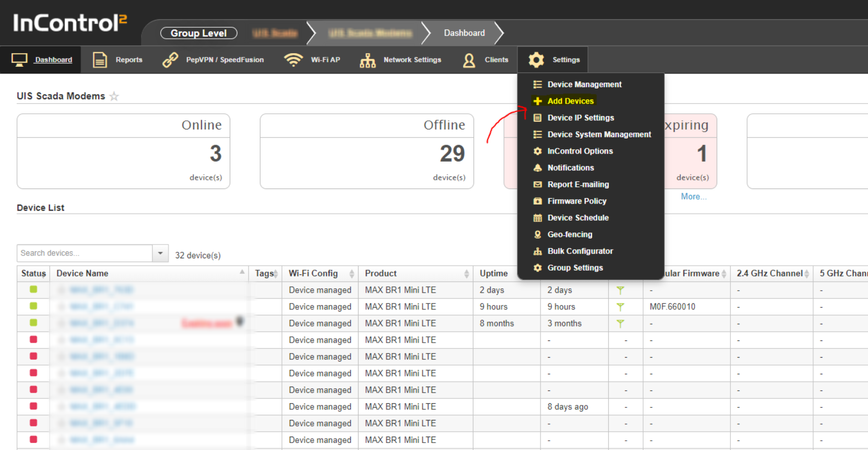Image resolution: width=868 pixels, height=450 pixels.
Task: Click the PepVPN chain link icon
Action: 170,60
